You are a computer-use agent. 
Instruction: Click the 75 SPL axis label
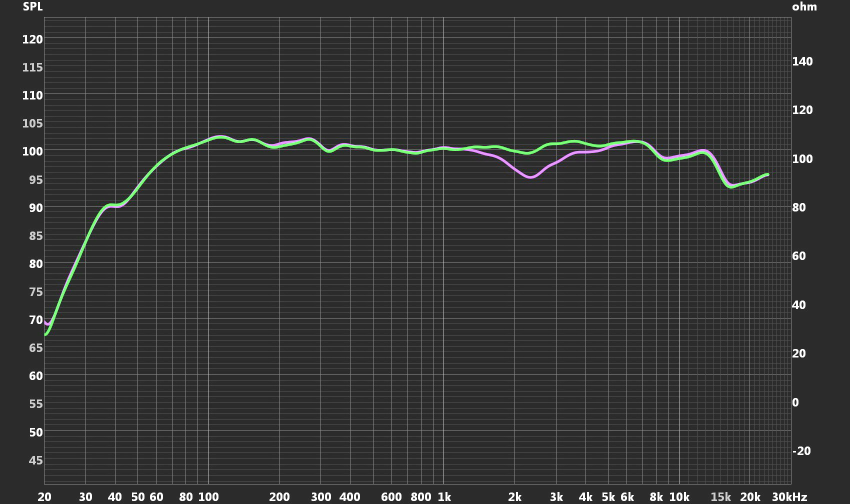(x=36, y=291)
